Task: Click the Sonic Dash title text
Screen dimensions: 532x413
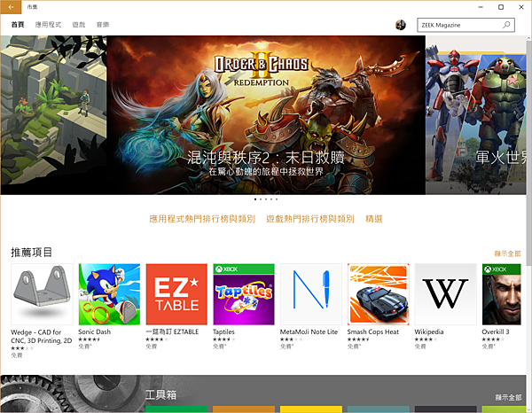Action: coord(95,332)
